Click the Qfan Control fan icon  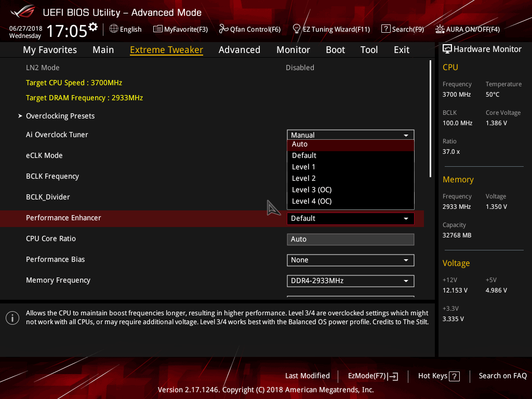(x=223, y=29)
